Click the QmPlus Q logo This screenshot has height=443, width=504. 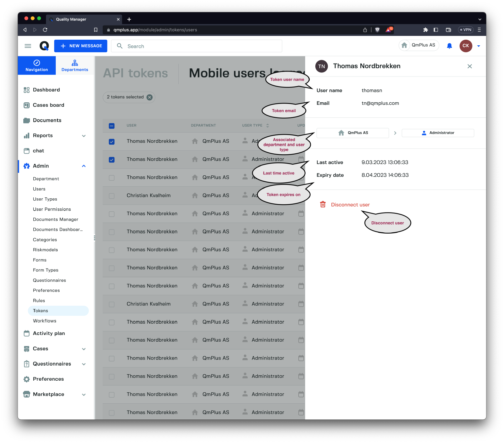[x=44, y=46]
